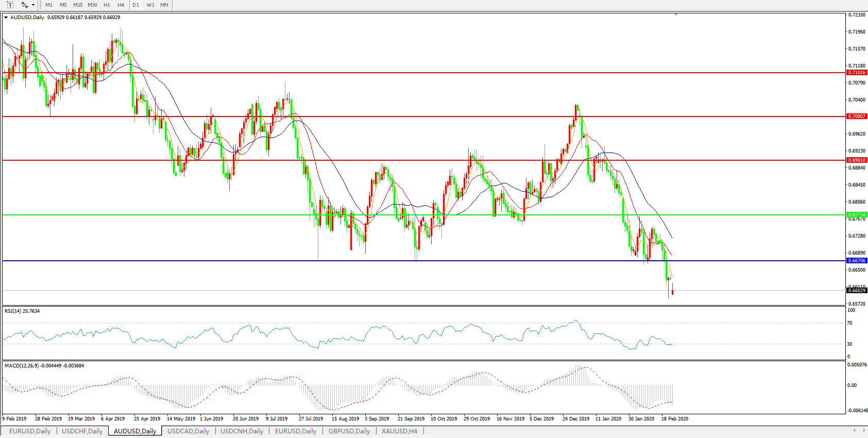This screenshot has height=438, width=868.
Task: Select the MN monthly timeframe
Action: pyautogui.click(x=164, y=5)
